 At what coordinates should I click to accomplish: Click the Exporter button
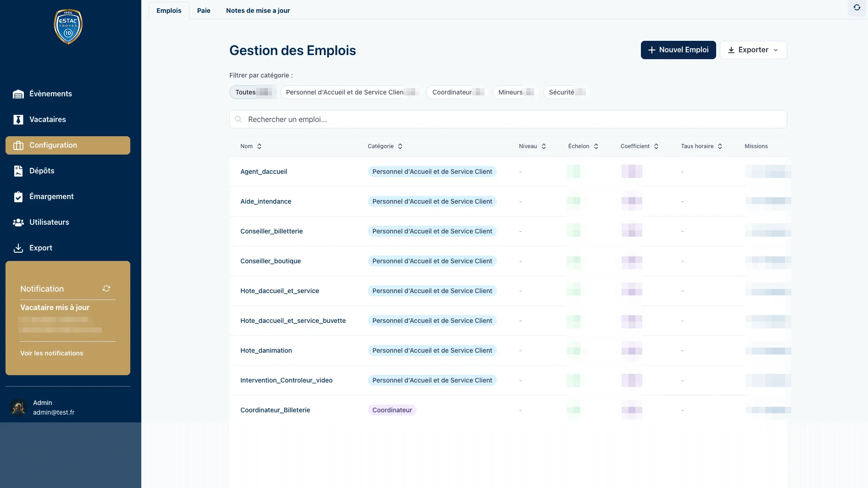(753, 50)
